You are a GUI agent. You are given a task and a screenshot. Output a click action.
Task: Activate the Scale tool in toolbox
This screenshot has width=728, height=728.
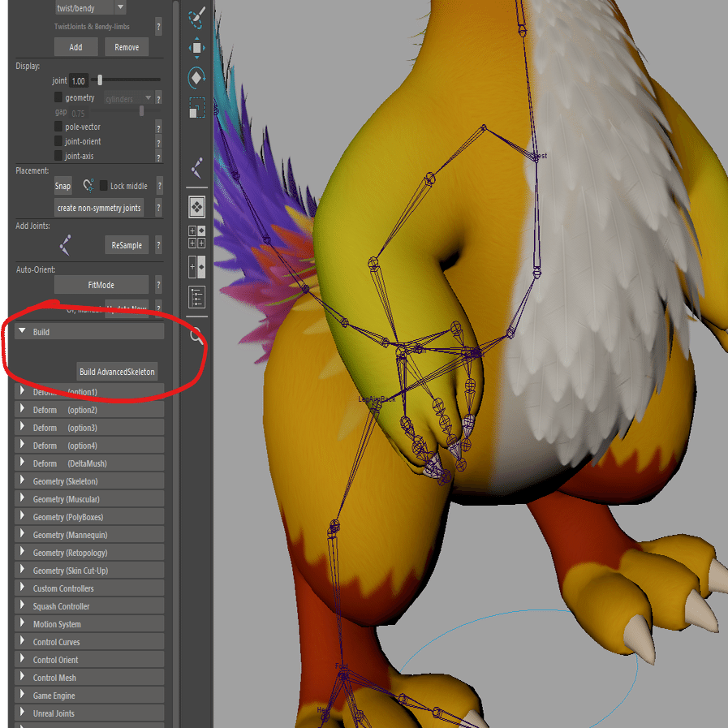(x=197, y=107)
